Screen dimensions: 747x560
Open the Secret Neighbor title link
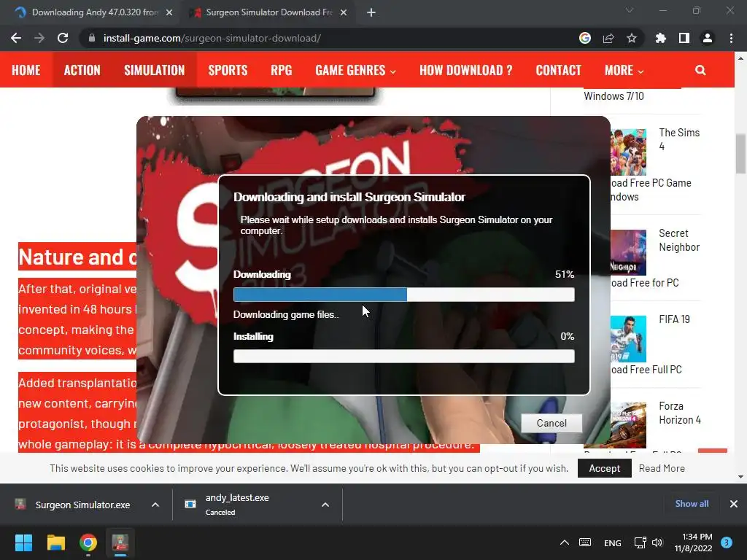click(679, 240)
